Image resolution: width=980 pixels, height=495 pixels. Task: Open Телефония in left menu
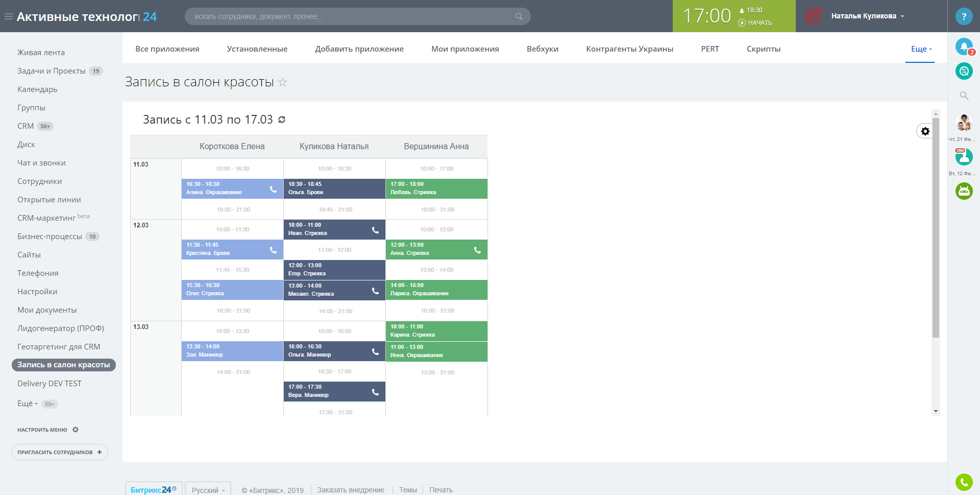coord(38,273)
